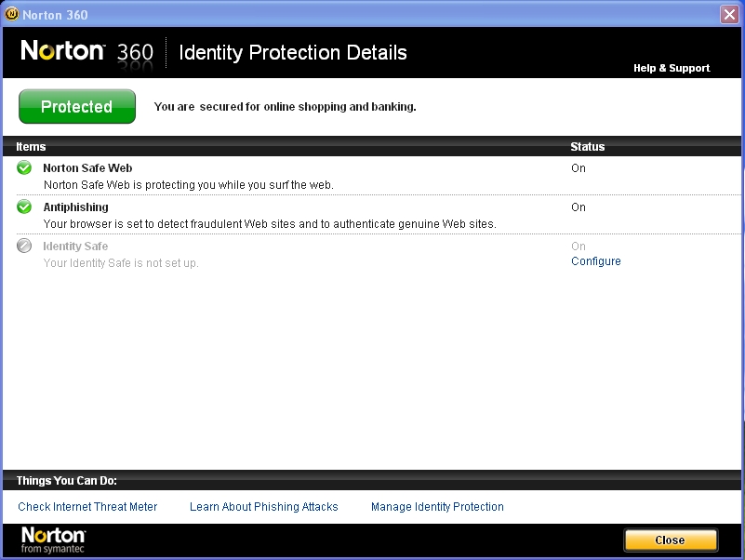This screenshot has height=560, width=745.
Task: Click the Identity Safe grayed On status
Action: (x=579, y=247)
